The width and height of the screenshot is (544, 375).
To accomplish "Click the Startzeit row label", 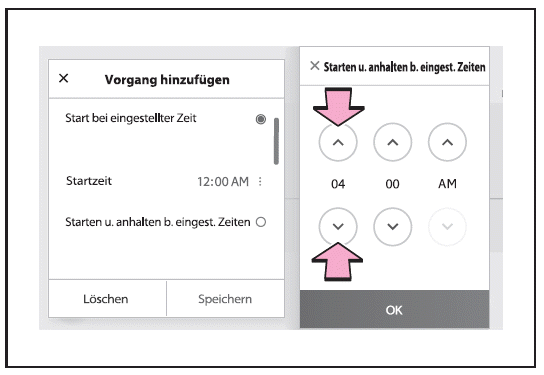I will 89,181.
